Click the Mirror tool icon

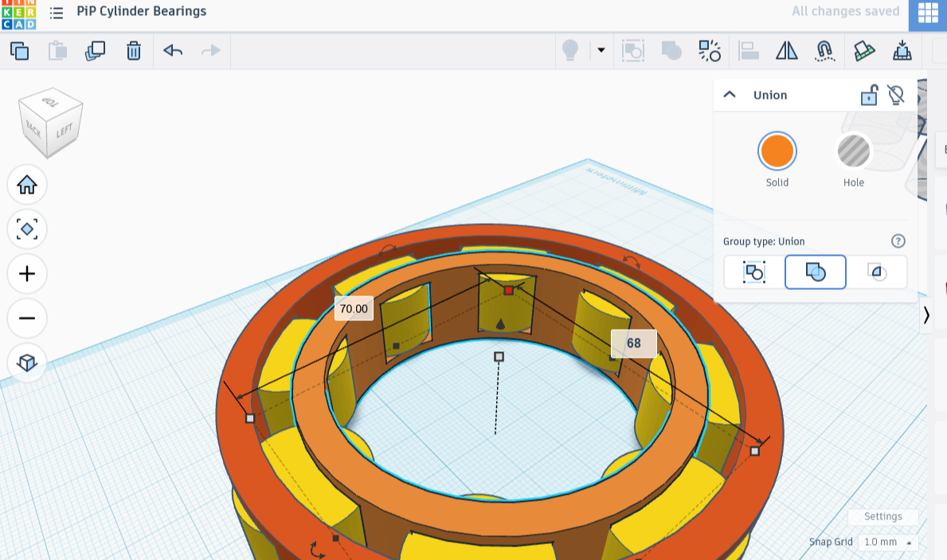point(786,51)
